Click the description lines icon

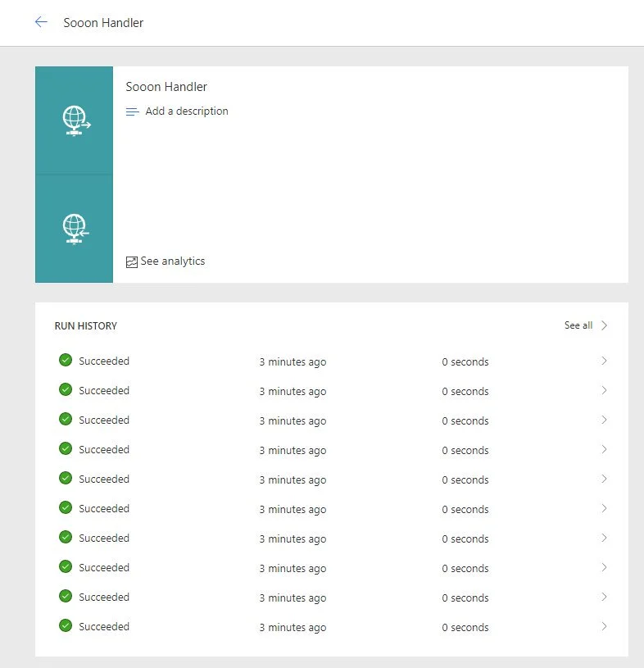coord(132,111)
